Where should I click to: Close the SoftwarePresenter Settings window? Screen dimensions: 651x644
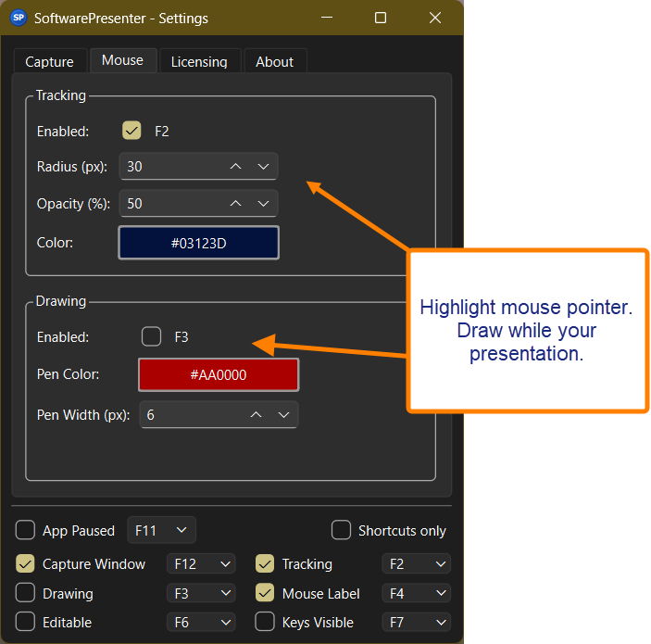click(435, 18)
